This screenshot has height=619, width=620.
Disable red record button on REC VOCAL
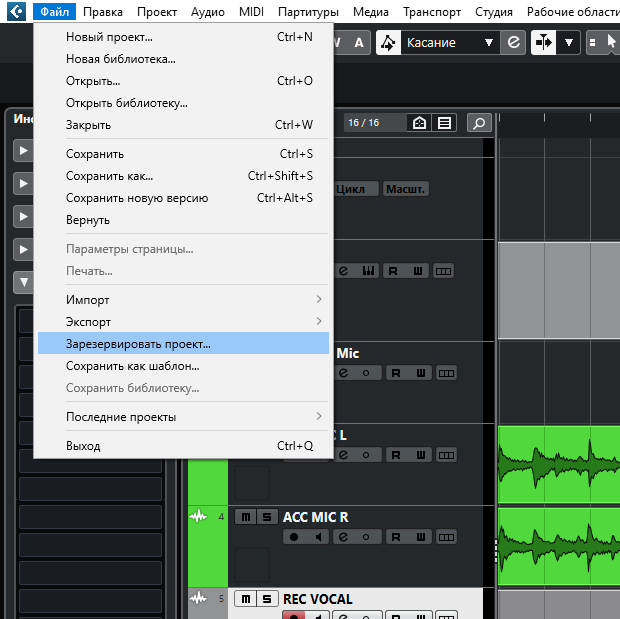tap(294, 615)
